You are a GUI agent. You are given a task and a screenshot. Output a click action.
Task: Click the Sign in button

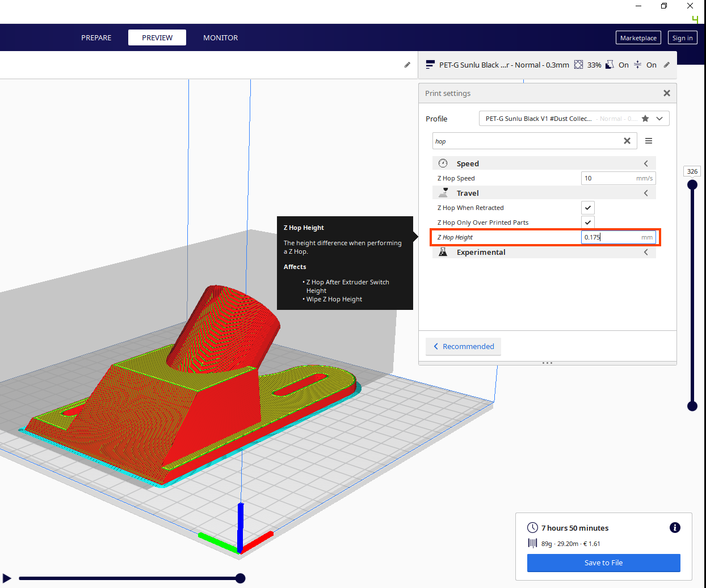[682, 38]
